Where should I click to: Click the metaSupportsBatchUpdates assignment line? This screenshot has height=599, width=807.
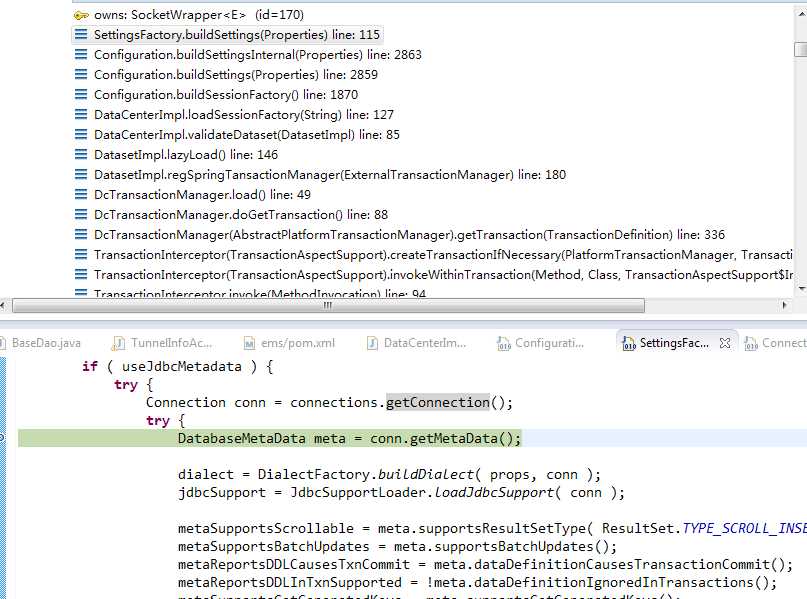pos(397,547)
